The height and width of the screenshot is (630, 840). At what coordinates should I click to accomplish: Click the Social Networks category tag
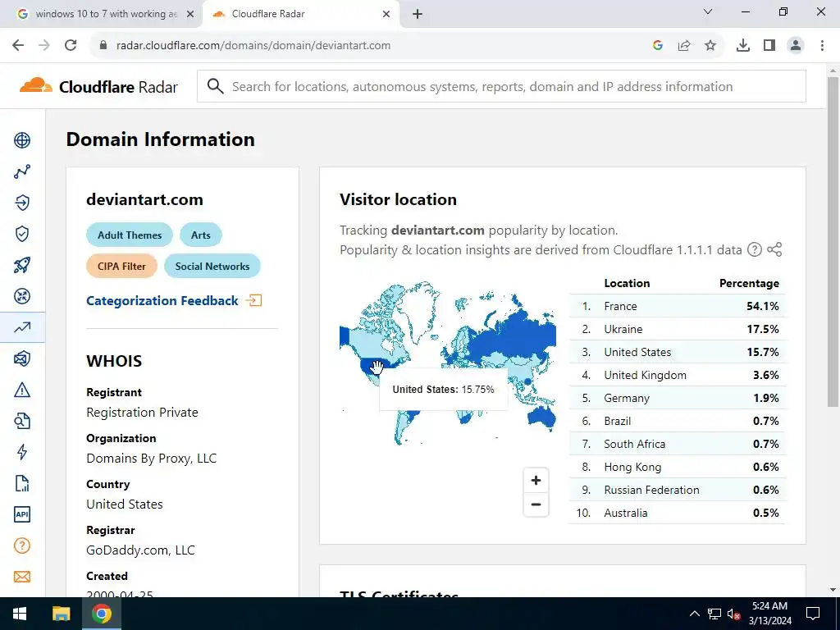pyautogui.click(x=212, y=267)
